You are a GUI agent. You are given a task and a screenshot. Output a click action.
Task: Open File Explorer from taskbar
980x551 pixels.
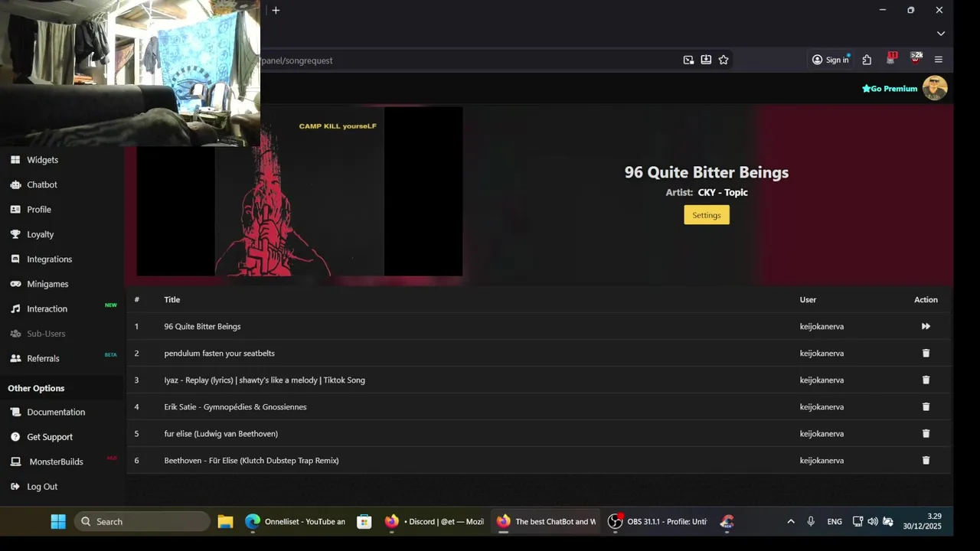point(225,521)
